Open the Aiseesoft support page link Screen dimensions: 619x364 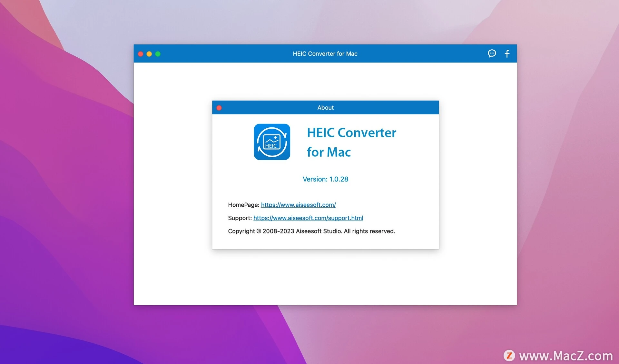coord(308,218)
